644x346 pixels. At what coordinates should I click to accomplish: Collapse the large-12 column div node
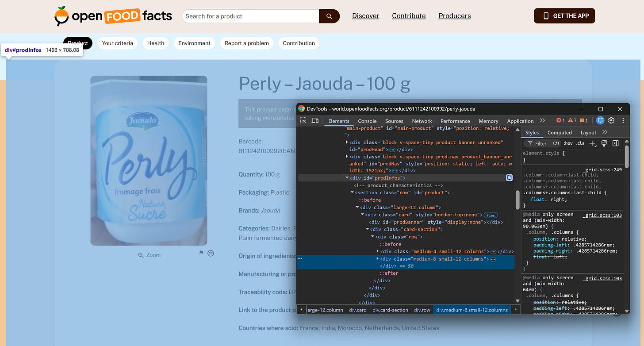coord(357,208)
